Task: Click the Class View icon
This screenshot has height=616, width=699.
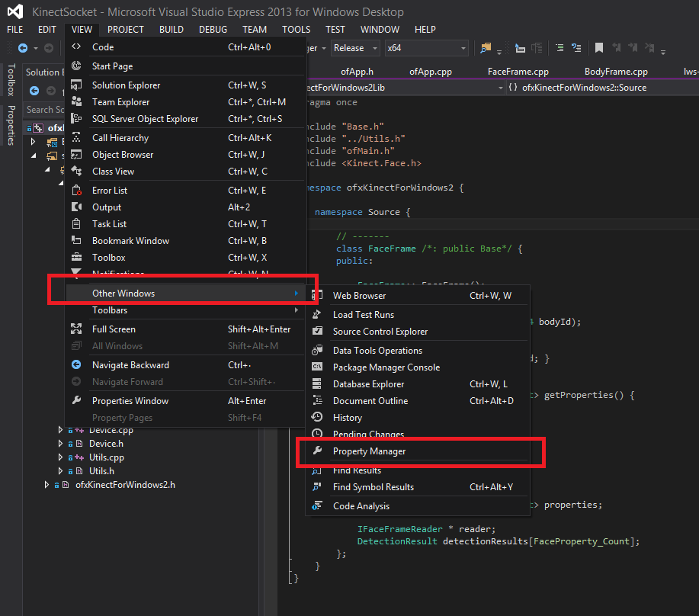Action: [x=76, y=172]
